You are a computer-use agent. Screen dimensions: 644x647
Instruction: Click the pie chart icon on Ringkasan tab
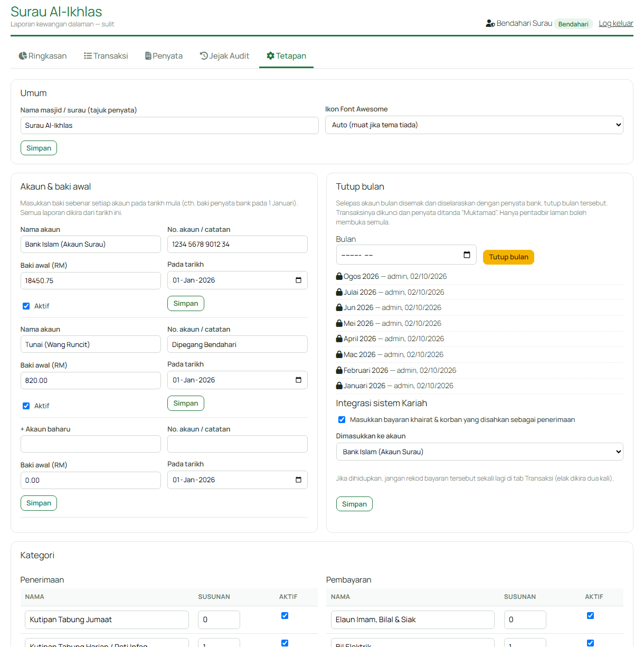click(x=23, y=55)
